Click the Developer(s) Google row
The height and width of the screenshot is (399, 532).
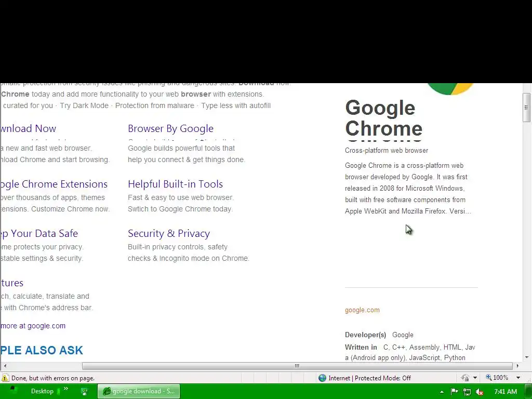pos(379,335)
